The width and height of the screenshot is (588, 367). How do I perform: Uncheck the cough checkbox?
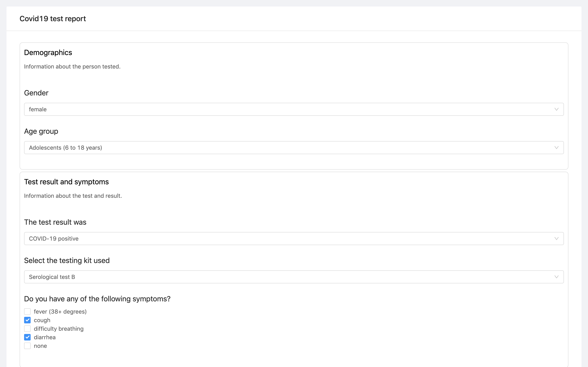pyautogui.click(x=27, y=320)
